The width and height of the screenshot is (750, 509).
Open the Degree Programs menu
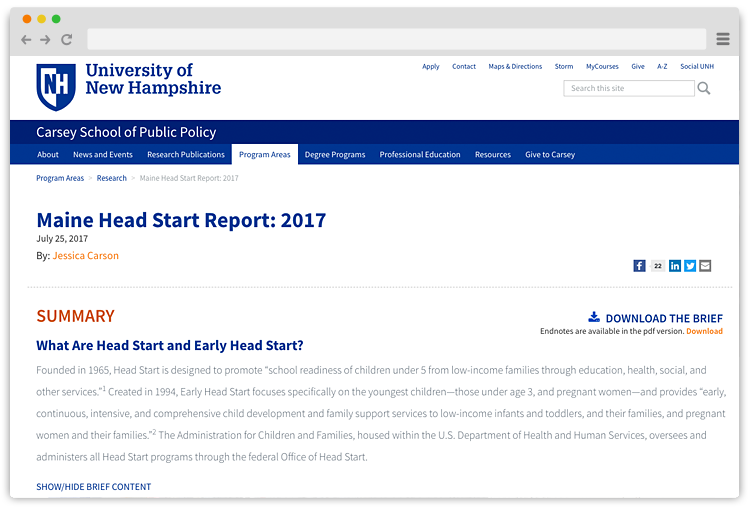point(335,155)
